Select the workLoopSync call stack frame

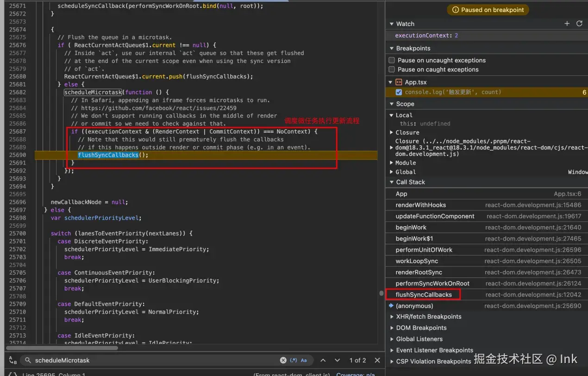(x=487, y=261)
